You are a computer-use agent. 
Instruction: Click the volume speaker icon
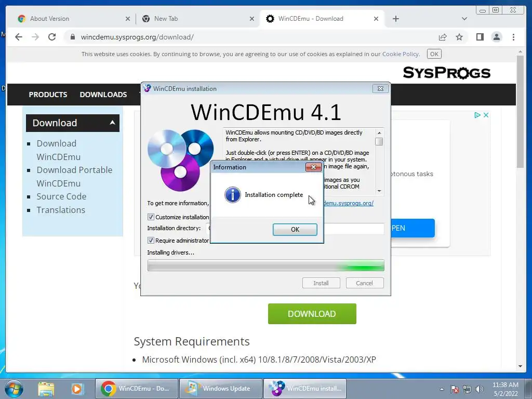point(480,389)
